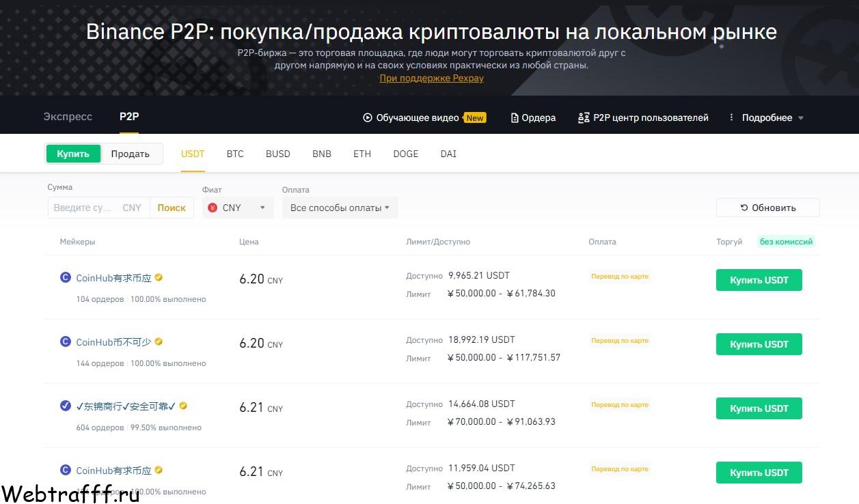This screenshot has width=859, height=504.
Task: Click verified badge next to 东锦商行
Action: click(183, 406)
